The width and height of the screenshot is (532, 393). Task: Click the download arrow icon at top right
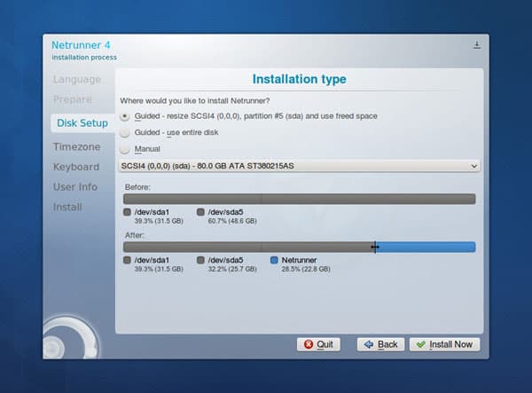(x=477, y=45)
